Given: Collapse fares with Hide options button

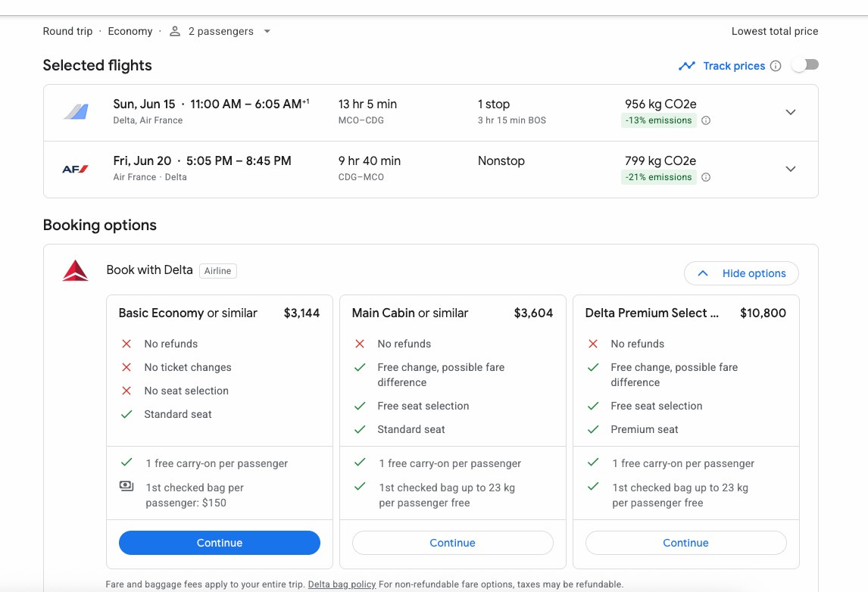Looking at the screenshot, I should coord(742,273).
